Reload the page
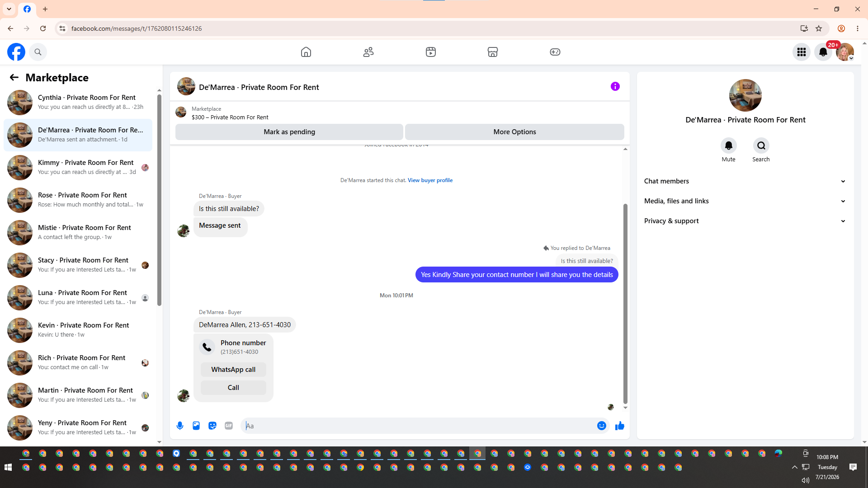Image resolution: width=868 pixels, height=488 pixels. click(43, 28)
